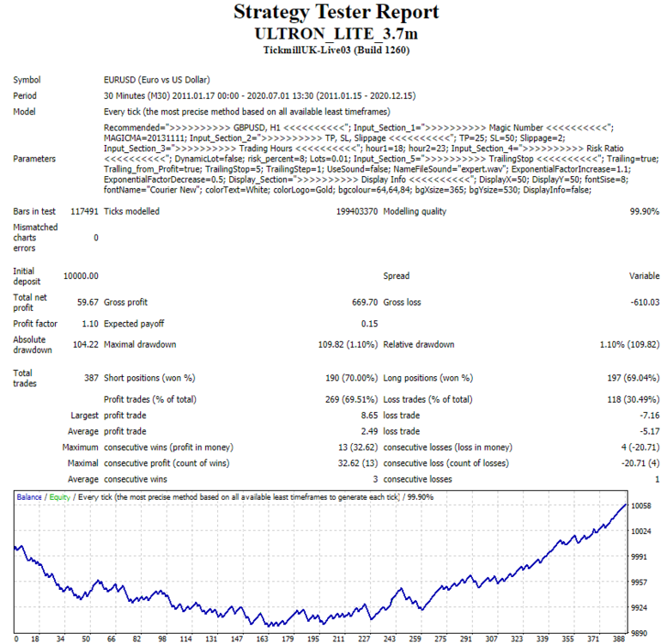
Task: Click the Every tick model description
Action: [x=246, y=112]
